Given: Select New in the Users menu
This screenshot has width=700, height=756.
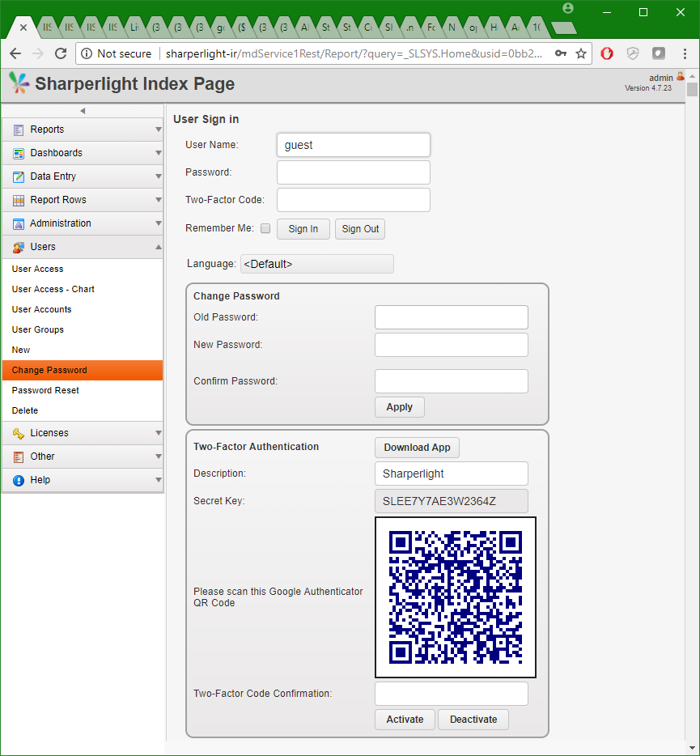Looking at the screenshot, I should (83, 350).
